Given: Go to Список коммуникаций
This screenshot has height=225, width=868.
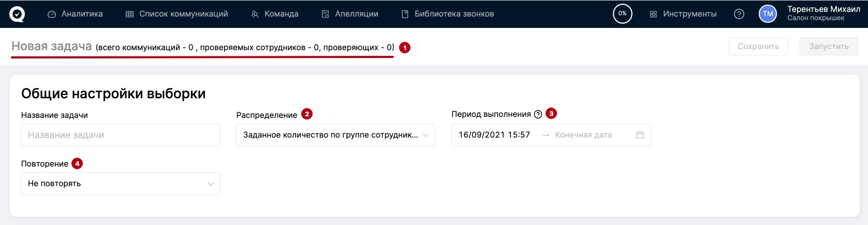Looking at the screenshot, I should [177, 14].
